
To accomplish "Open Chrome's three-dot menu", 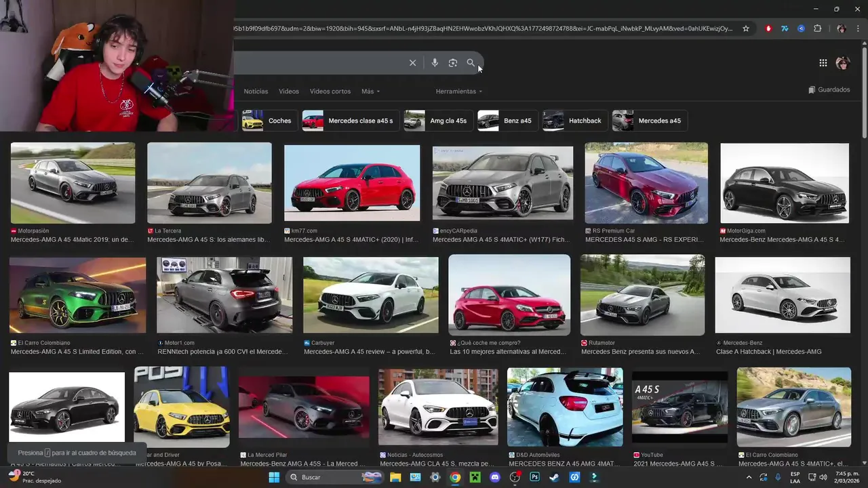I will pos(857,28).
